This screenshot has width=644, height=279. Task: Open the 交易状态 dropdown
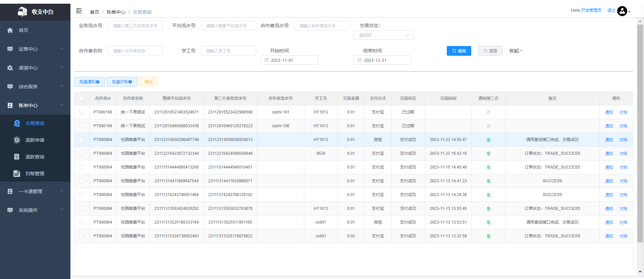[x=383, y=35]
